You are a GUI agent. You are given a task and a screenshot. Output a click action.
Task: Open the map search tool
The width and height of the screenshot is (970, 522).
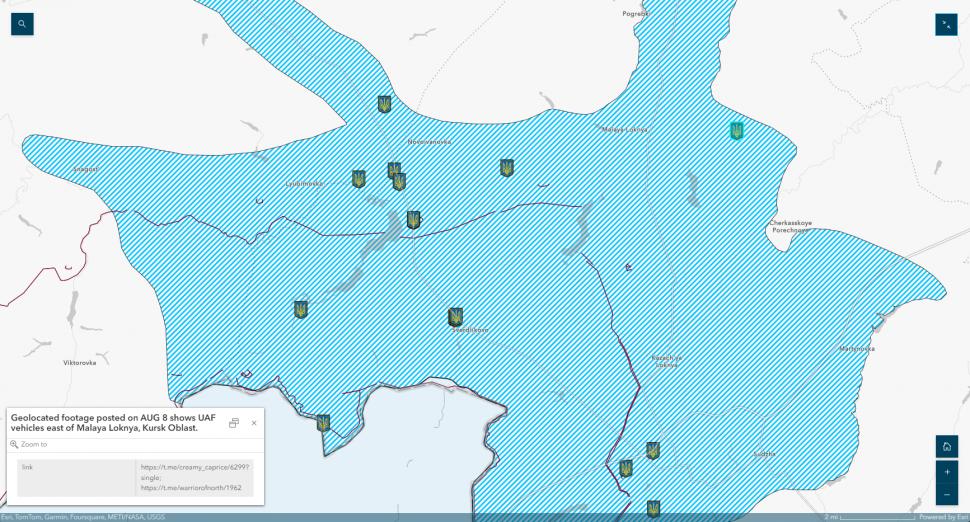pyautogui.click(x=22, y=24)
